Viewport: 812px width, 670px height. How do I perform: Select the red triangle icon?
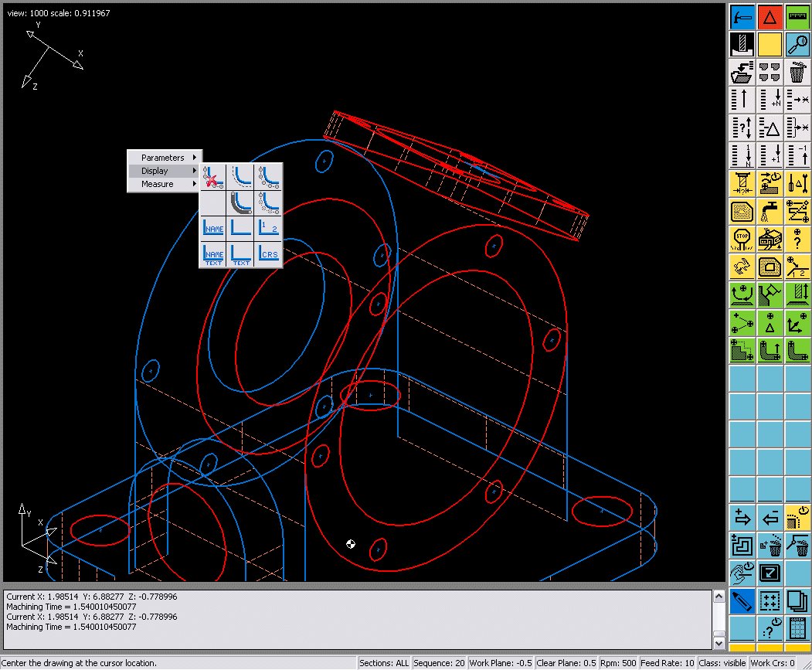tap(770, 17)
